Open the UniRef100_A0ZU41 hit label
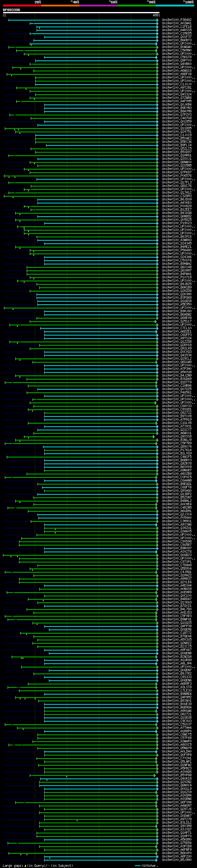 click(x=177, y=23)
